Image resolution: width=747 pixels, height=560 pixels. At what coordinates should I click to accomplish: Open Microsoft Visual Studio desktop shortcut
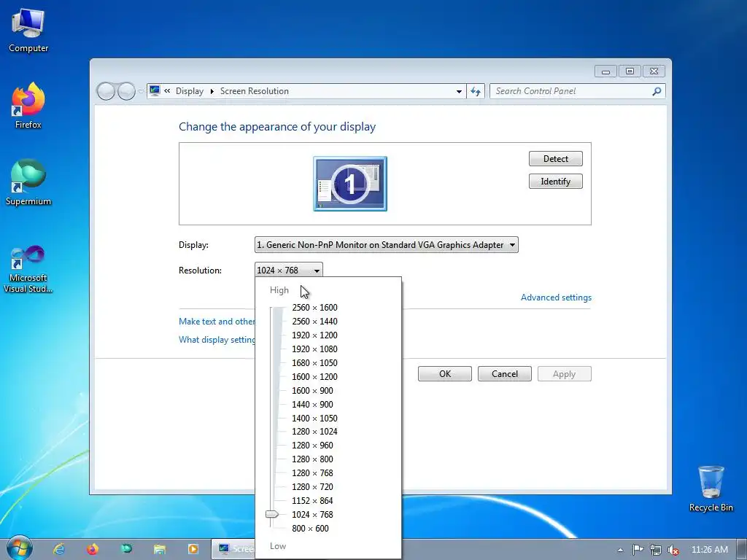(28, 269)
